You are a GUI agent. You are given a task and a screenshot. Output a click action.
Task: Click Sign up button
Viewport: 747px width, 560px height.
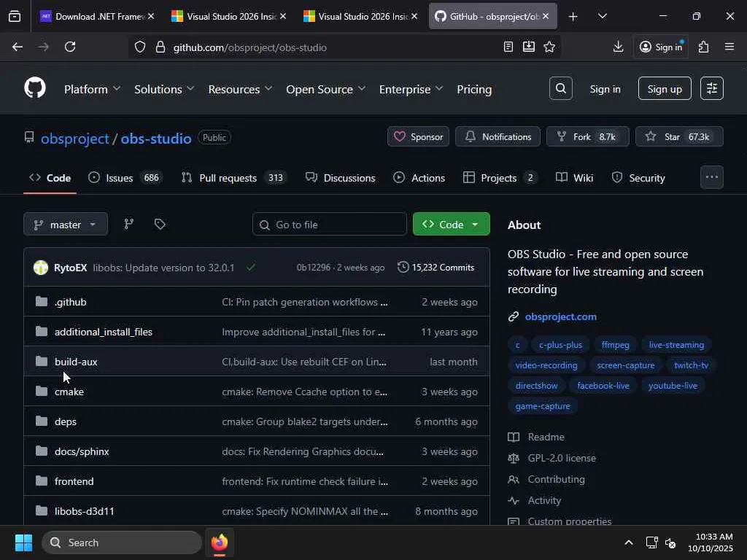click(665, 88)
